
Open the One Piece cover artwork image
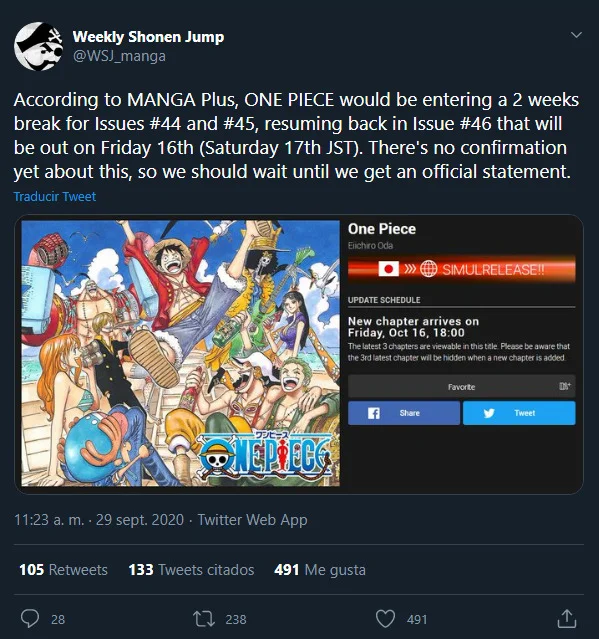click(x=181, y=353)
